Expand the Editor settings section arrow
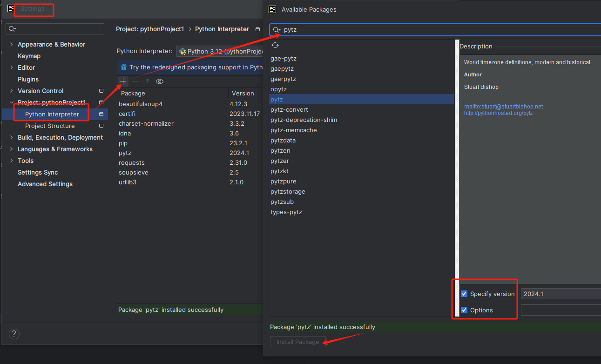 click(11, 67)
